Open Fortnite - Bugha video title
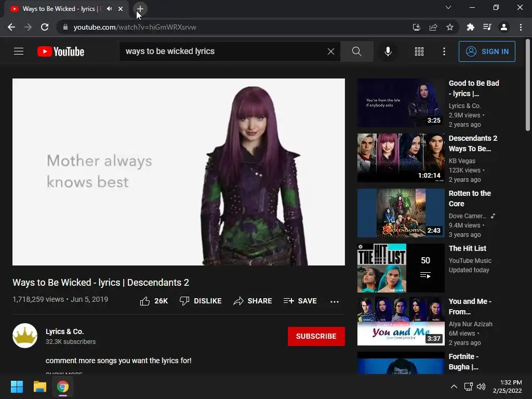 [x=464, y=362]
